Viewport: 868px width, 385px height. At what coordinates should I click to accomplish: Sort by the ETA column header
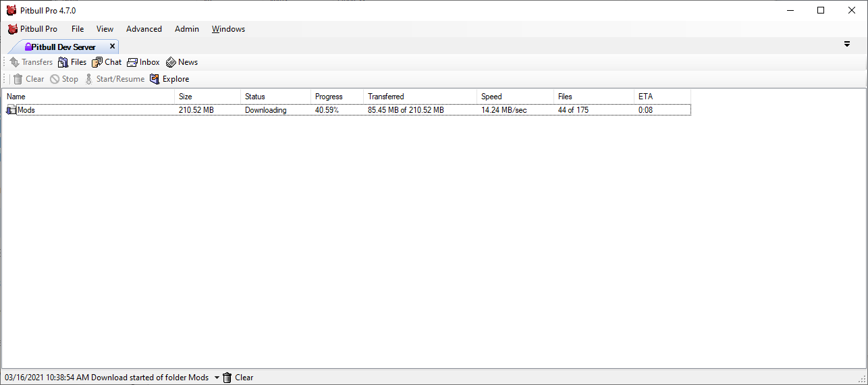pyautogui.click(x=662, y=97)
